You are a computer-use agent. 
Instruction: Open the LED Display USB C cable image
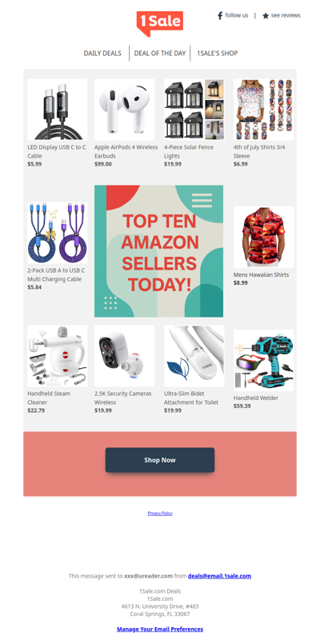(x=57, y=110)
